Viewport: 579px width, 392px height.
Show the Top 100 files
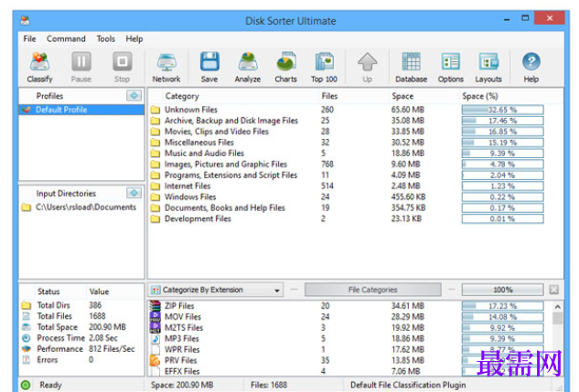coord(324,67)
